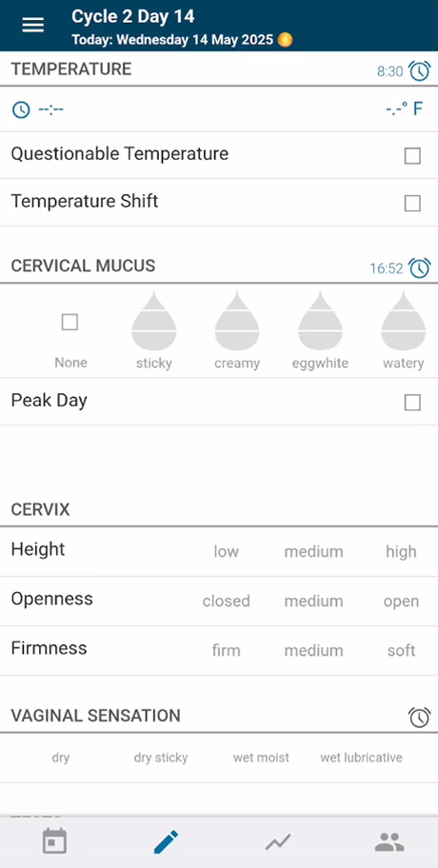The height and width of the screenshot is (868, 438).
Task: Select the eggwhite mucus droplet
Action: [320, 321]
